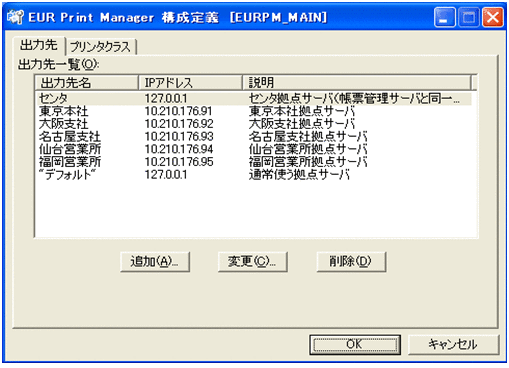
Task: Sort by the 出力先名 column header
Action: (87, 83)
